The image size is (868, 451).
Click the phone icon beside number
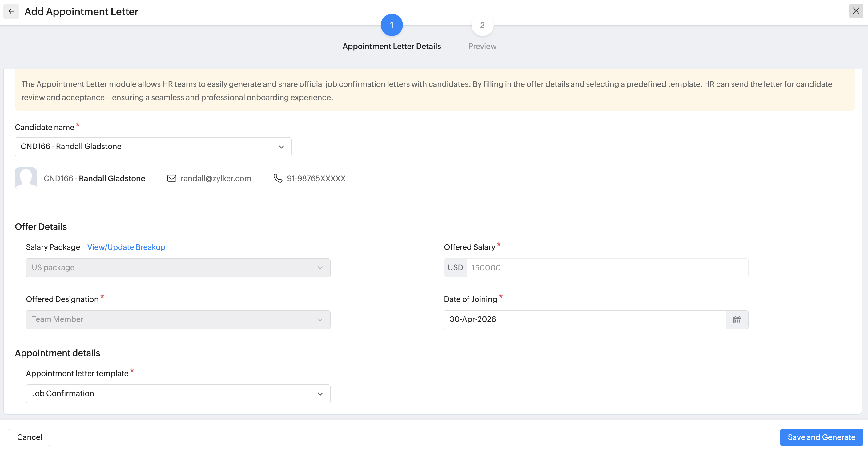point(278,178)
